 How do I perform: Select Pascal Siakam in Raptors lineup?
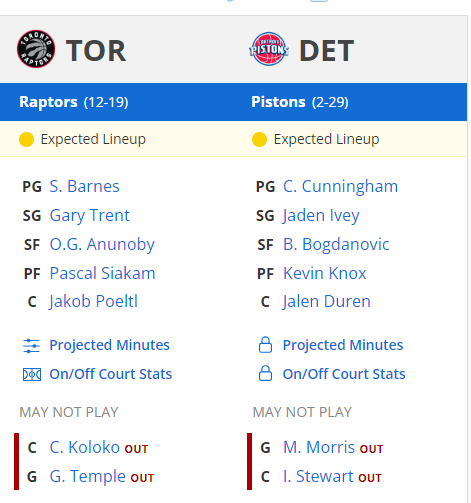[x=102, y=273]
